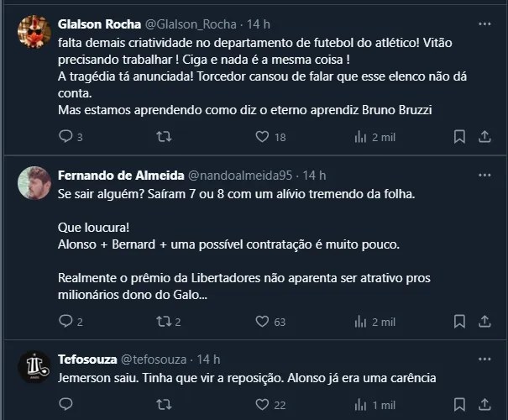
Task: Reply to Fernando de Almeida's tweet
Action: [66, 321]
